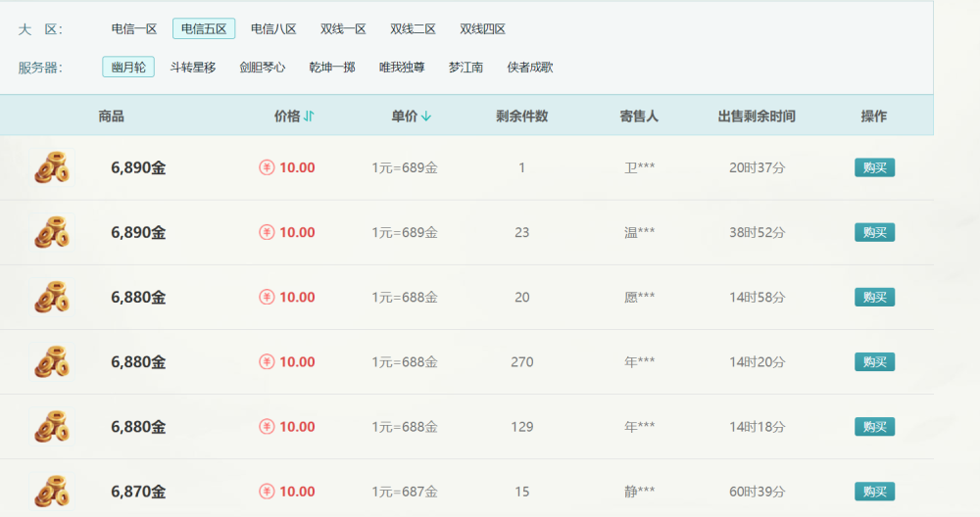Screen dimensions: 980x517
Task: Buy the 6,880金 listing with 129 remaining
Action: pyautogui.click(x=874, y=427)
